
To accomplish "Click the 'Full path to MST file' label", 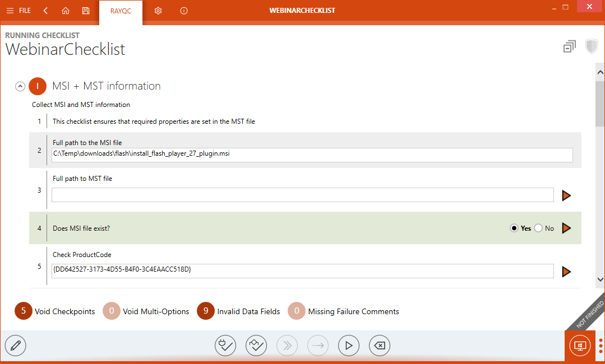I will pos(82,179).
